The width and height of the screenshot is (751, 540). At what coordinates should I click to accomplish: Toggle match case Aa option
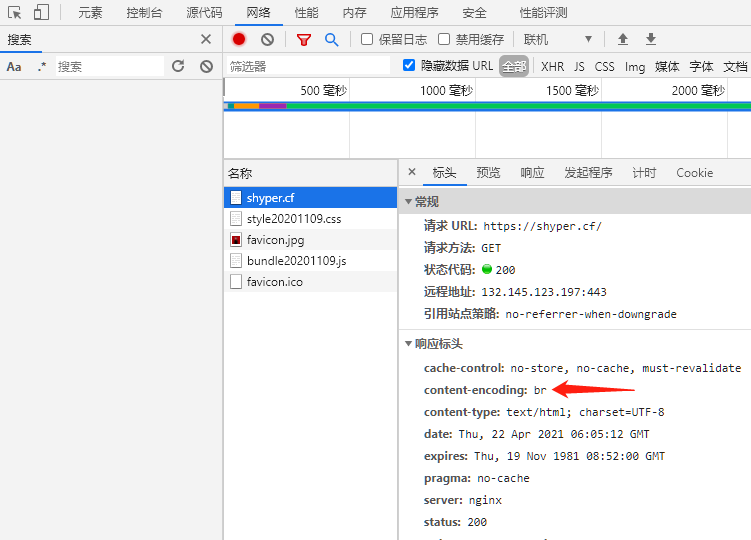click(x=14, y=67)
